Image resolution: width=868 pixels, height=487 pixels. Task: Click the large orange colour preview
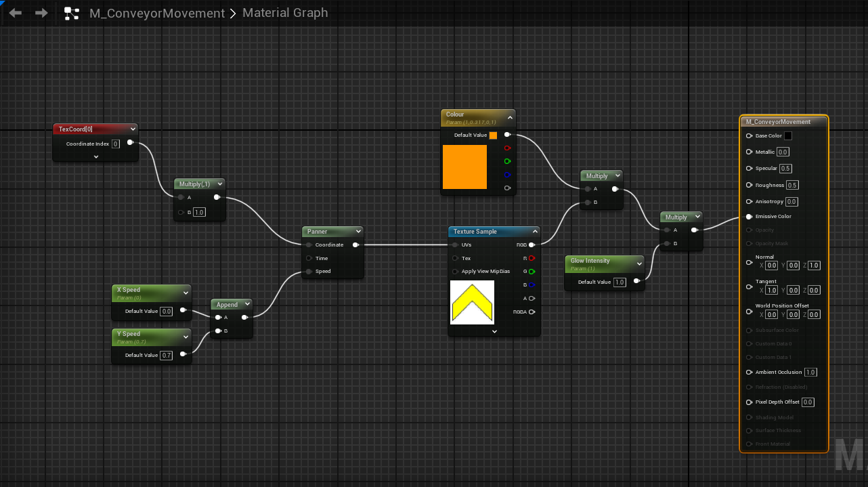pyautogui.click(x=464, y=167)
